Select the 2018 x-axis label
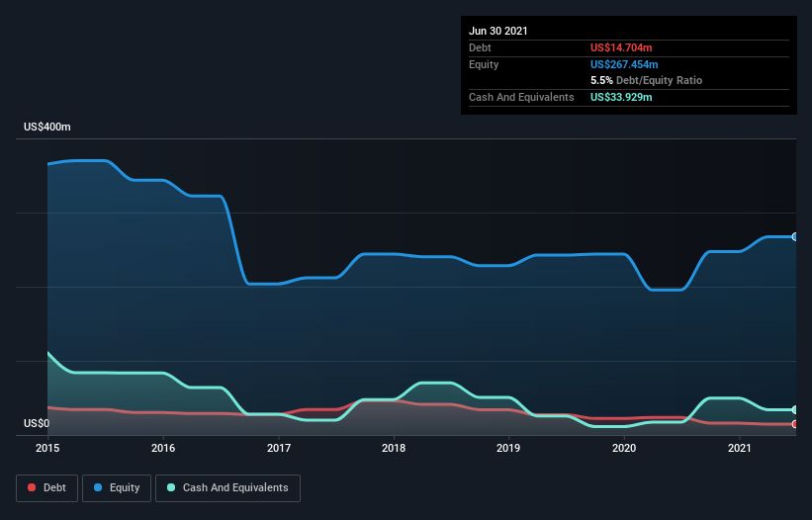 (x=394, y=448)
